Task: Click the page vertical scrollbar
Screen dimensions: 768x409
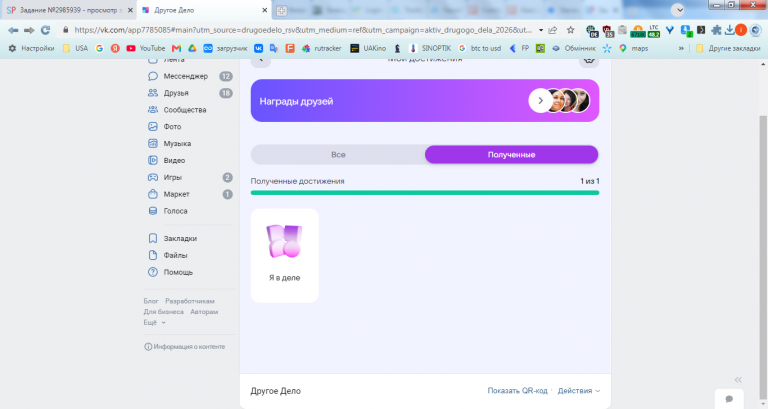Action: tap(763, 258)
